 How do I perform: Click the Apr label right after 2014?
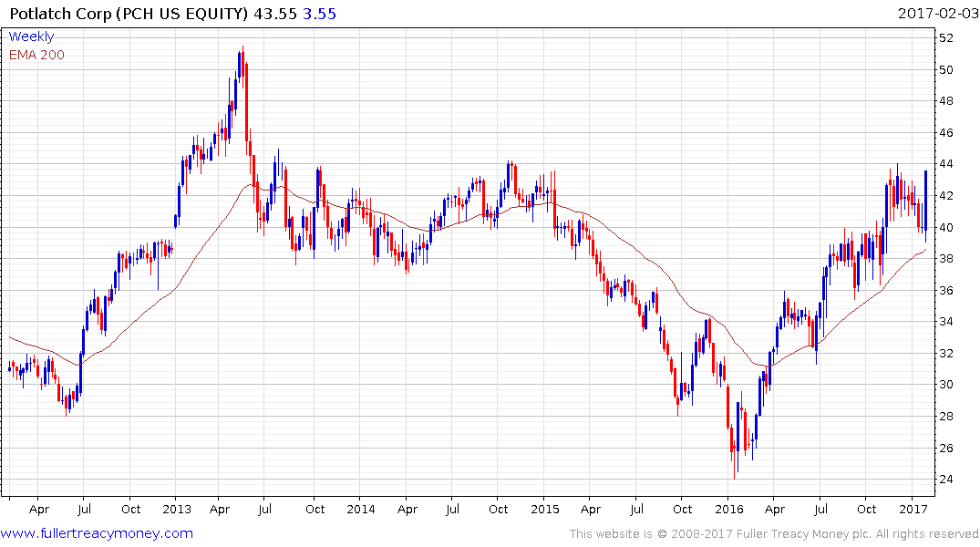[407, 511]
